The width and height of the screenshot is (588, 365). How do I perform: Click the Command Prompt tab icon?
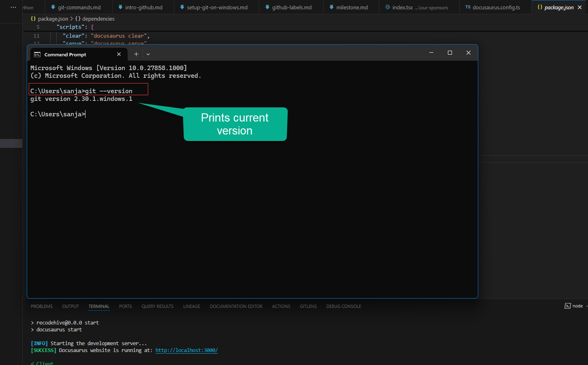tap(37, 55)
